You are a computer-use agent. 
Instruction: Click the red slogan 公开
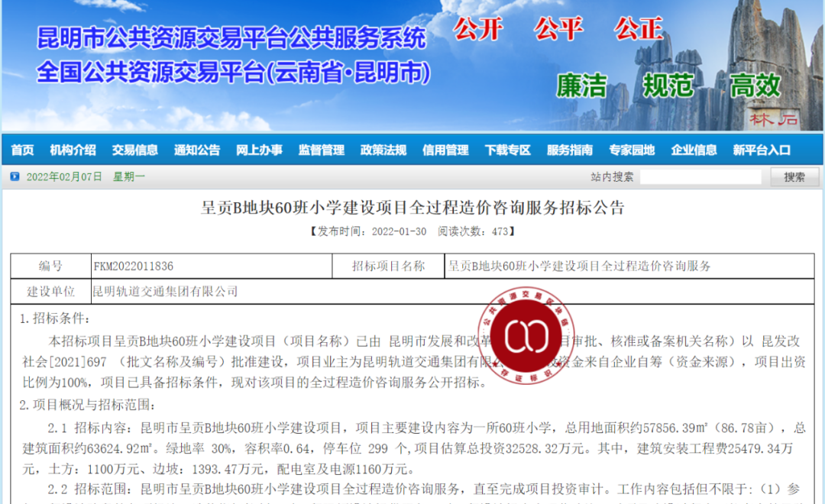point(479,28)
